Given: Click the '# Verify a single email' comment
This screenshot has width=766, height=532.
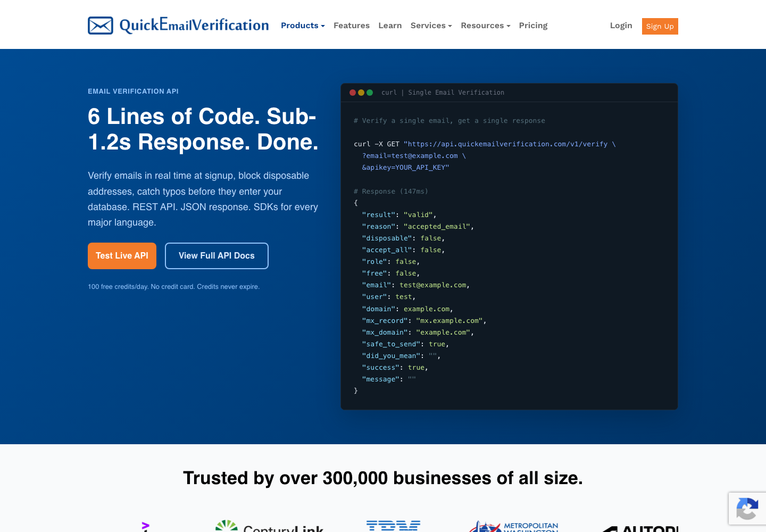Looking at the screenshot, I should pyautogui.click(x=449, y=121).
